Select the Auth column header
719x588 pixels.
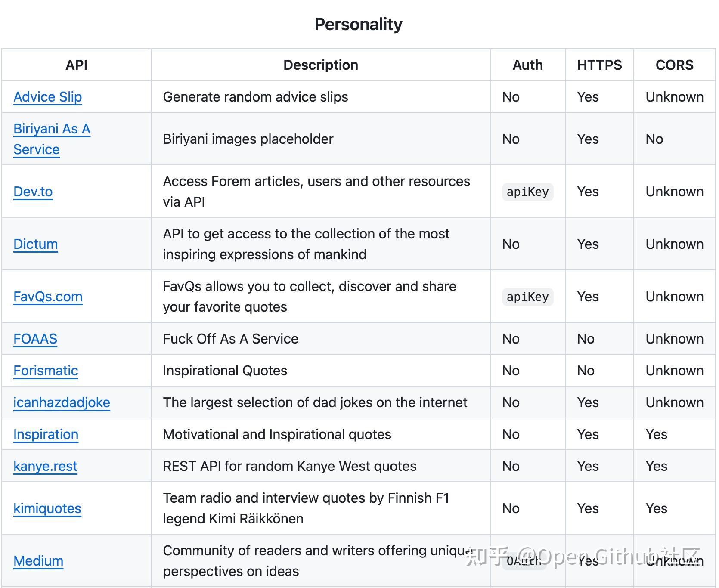527,65
